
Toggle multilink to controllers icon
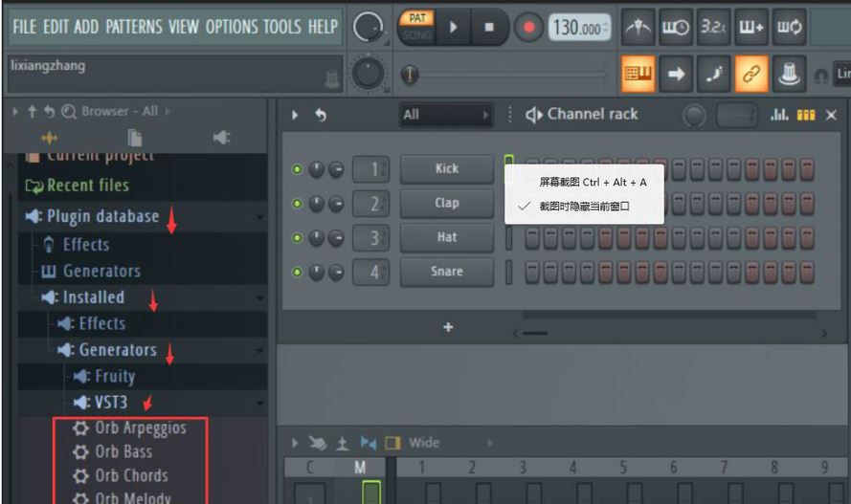(x=751, y=74)
